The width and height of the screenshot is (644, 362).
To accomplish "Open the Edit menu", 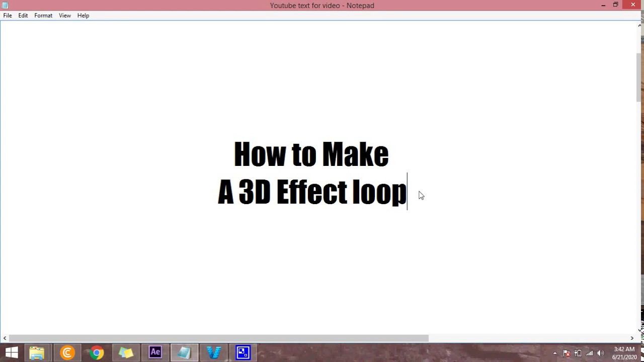I will [x=23, y=16].
